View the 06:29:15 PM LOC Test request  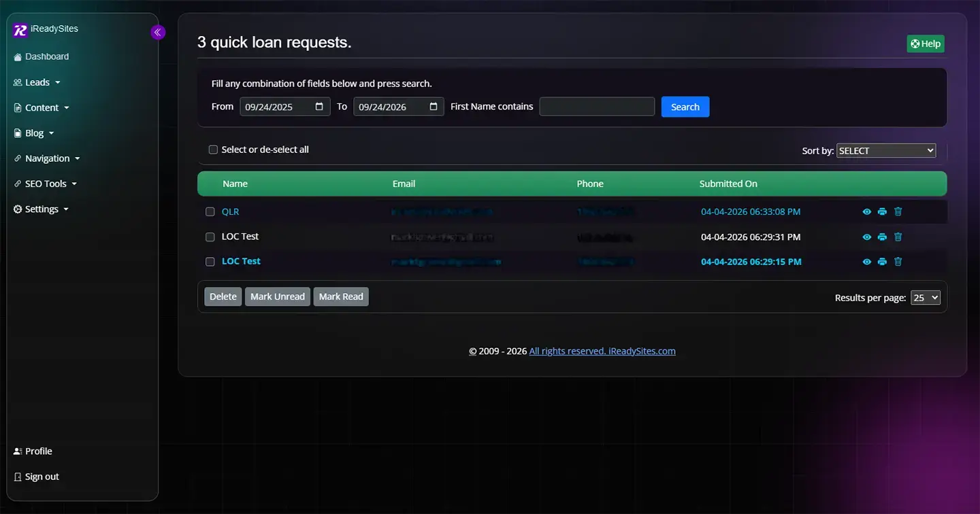(867, 262)
